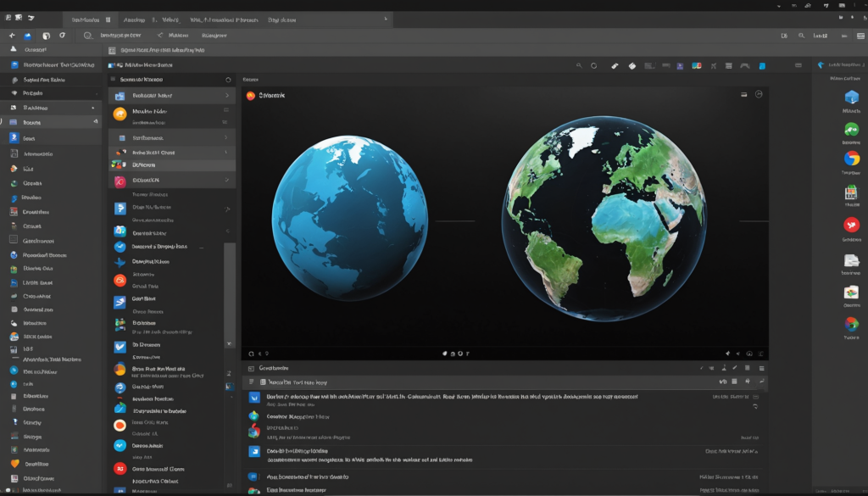This screenshot has height=496, width=868.
Task: Select the orange circle item in the middle list
Action: (x=120, y=114)
